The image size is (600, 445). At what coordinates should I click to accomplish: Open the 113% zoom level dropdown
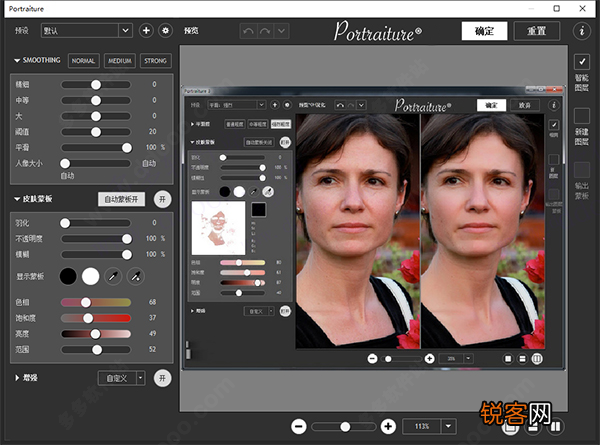click(x=448, y=426)
